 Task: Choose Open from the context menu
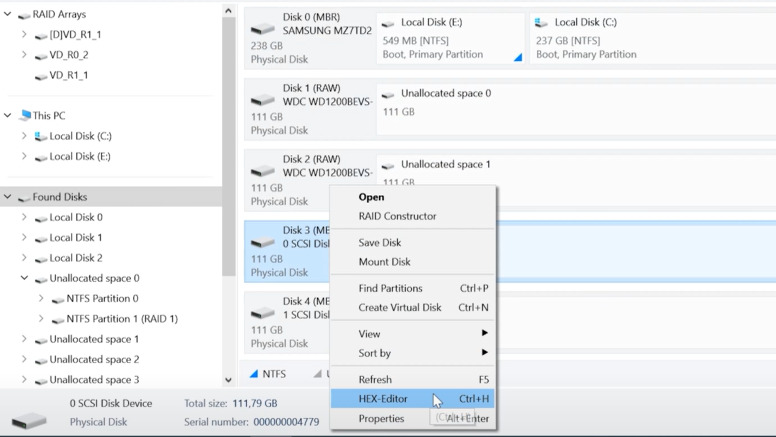tap(412, 197)
